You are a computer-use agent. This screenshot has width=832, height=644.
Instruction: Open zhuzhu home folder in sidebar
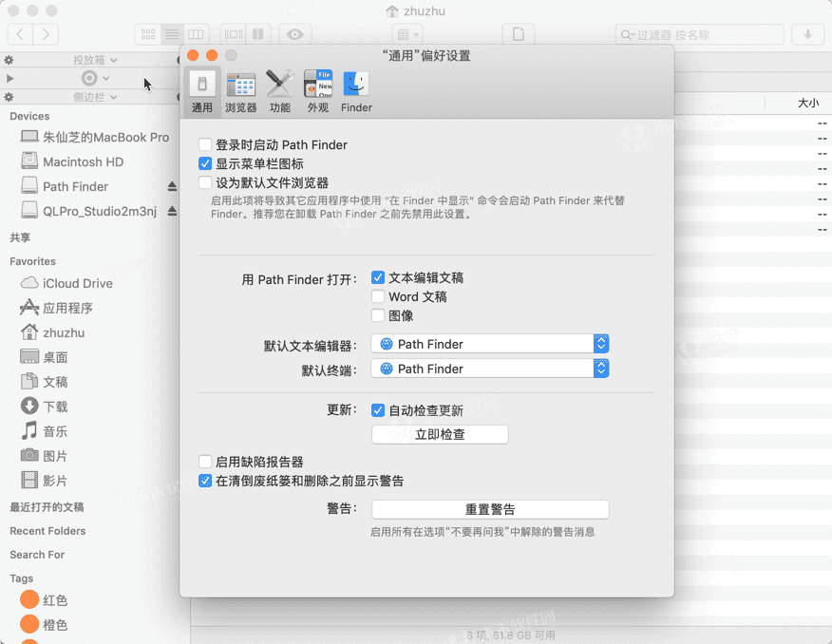coord(52,332)
